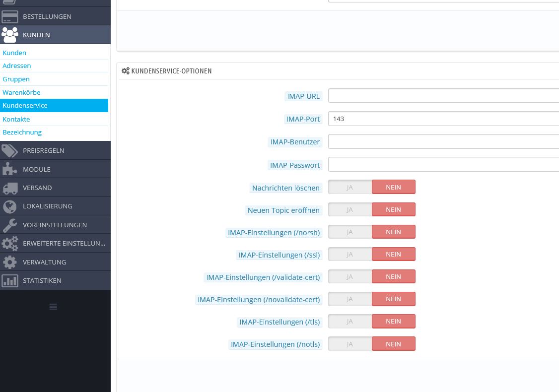The height and width of the screenshot is (392, 559).
Task: Click the Kundenservice-Optionen gears icon
Action: [126, 71]
